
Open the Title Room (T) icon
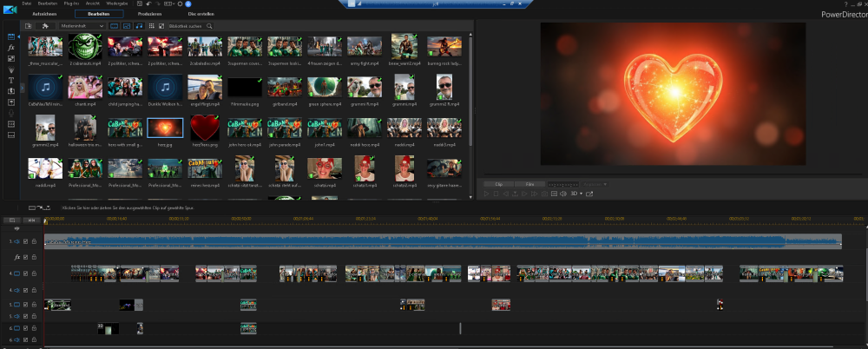[x=11, y=80]
